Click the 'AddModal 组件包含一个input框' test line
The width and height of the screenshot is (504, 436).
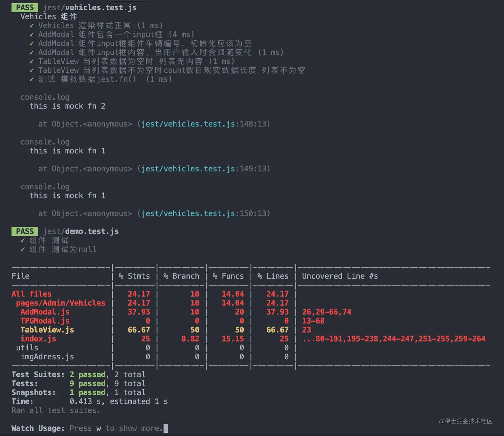coord(112,34)
